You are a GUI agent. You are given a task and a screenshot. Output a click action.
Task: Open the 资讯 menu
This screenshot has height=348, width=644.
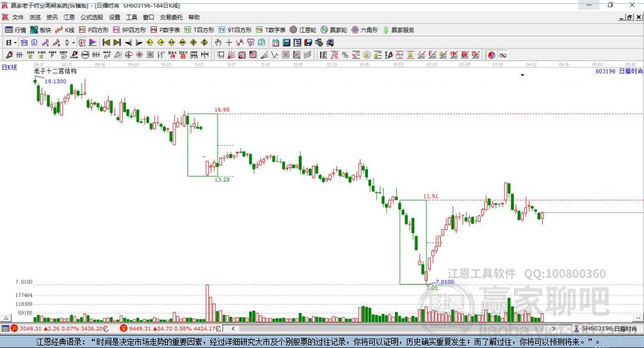pyautogui.click(x=52, y=17)
